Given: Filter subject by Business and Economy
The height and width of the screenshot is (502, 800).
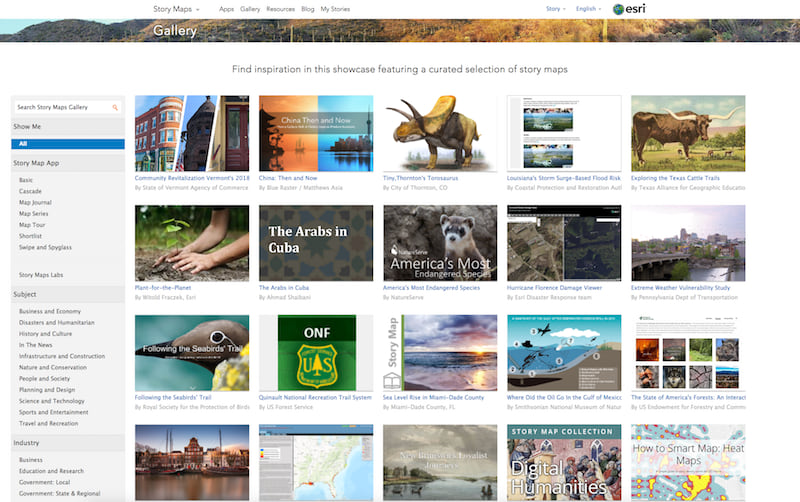Looking at the screenshot, I should [50, 311].
